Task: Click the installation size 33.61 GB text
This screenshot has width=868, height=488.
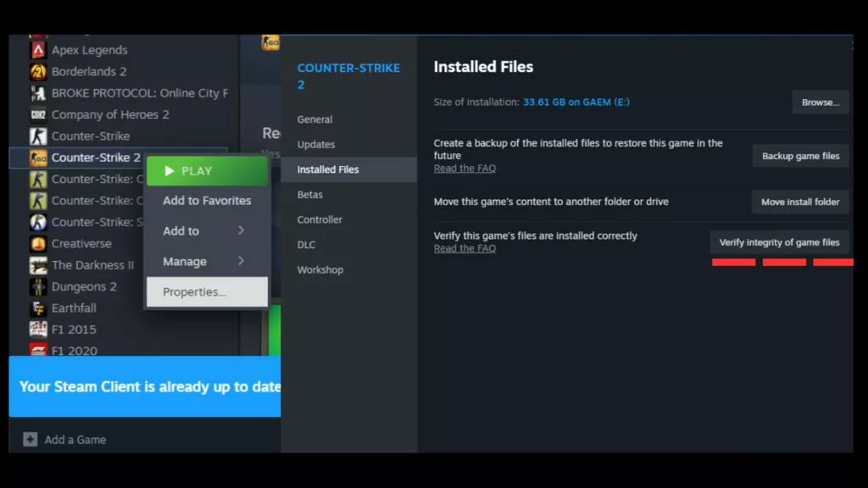Action: (576, 102)
